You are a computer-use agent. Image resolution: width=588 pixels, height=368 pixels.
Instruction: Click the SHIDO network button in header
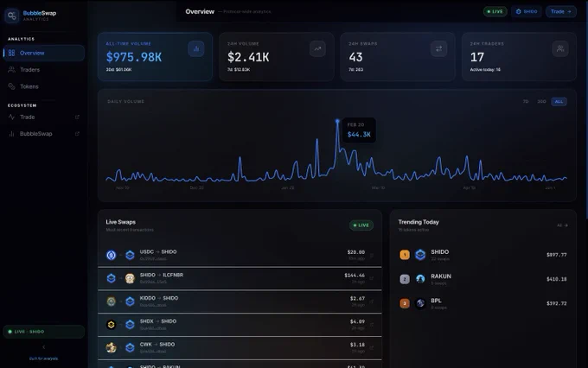point(527,11)
